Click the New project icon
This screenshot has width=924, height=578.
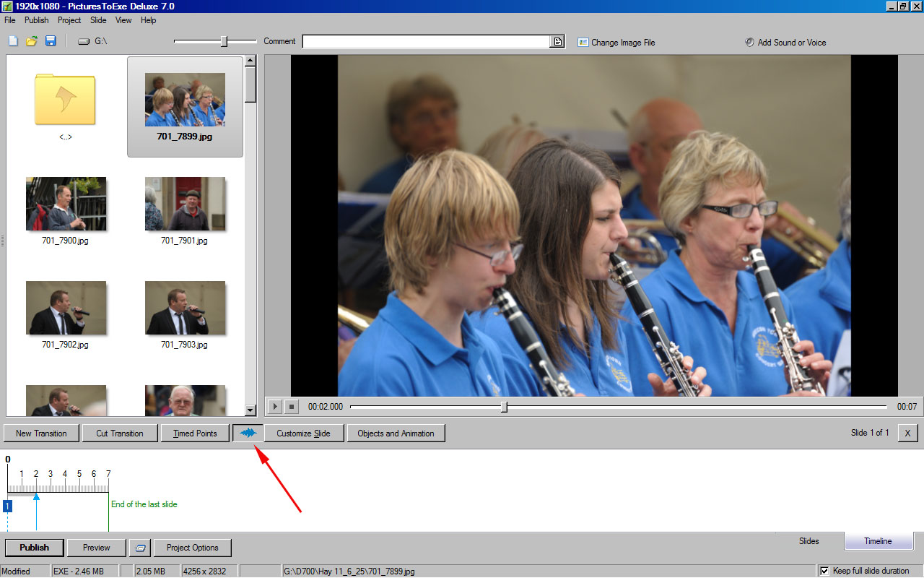(x=13, y=41)
